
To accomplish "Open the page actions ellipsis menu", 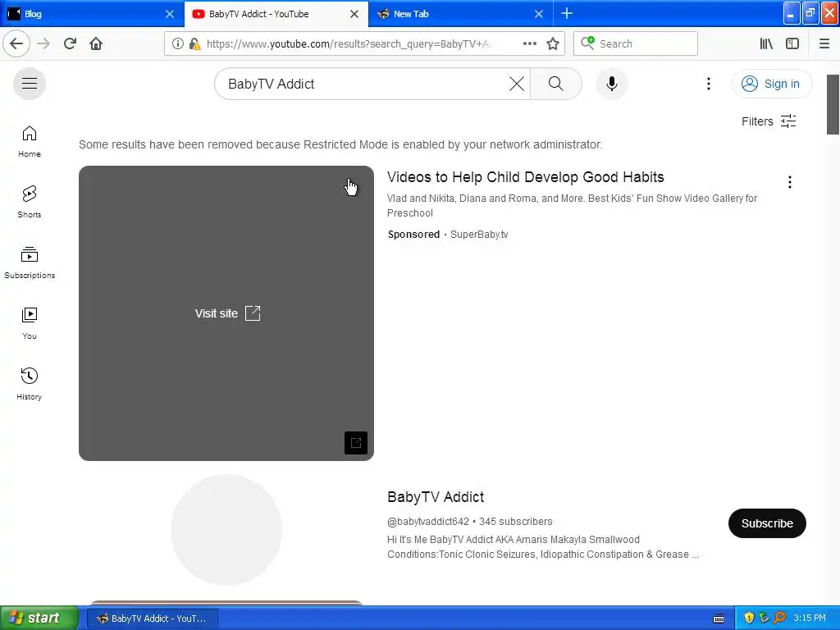I will [x=529, y=43].
